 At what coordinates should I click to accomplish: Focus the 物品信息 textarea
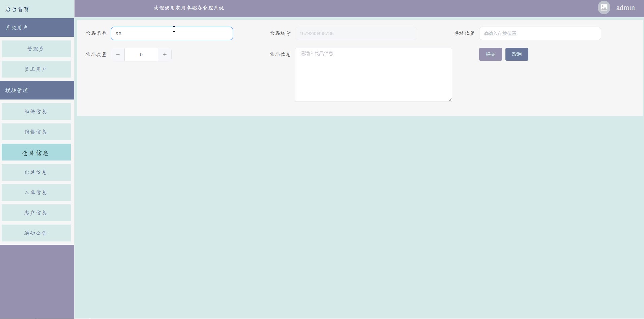pos(374,75)
